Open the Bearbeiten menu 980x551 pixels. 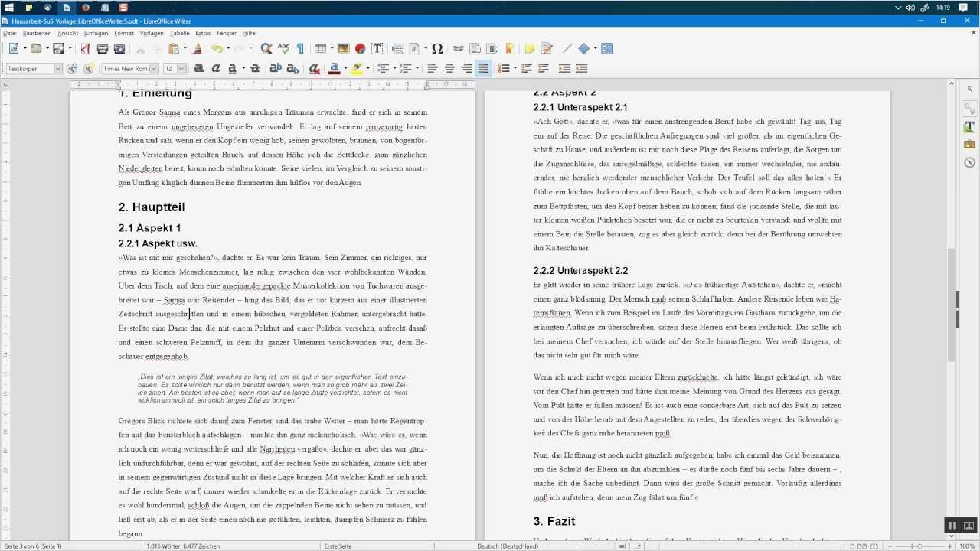pos(37,33)
